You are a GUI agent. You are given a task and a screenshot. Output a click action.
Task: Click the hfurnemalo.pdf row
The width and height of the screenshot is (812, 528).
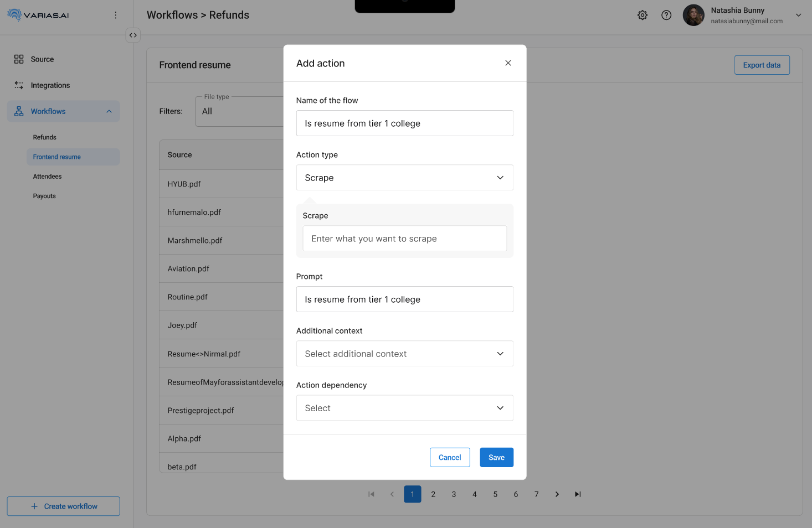click(222, 212)
